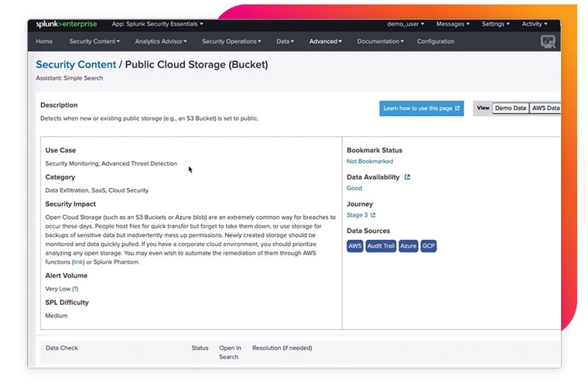Screen dimensions: 588x387
Task: Expand the Messages dropdown
Action: tap(453, 24)
